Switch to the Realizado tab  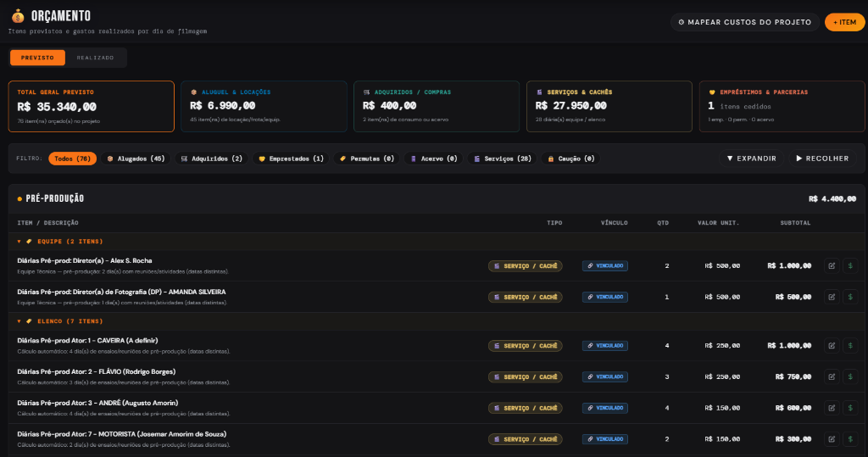pos(95,58)
